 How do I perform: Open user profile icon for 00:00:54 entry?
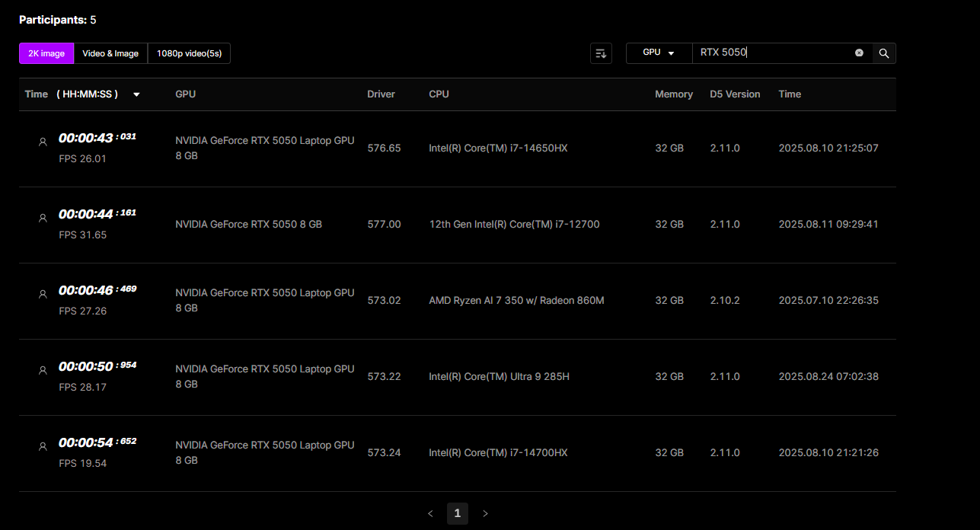43,446
